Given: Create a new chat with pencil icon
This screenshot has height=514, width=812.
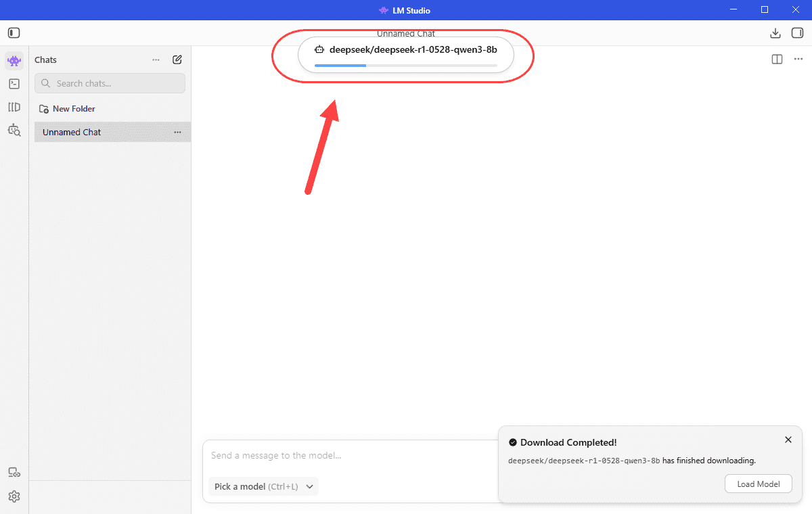Looking at the screenshot, I should coord(177,60).
